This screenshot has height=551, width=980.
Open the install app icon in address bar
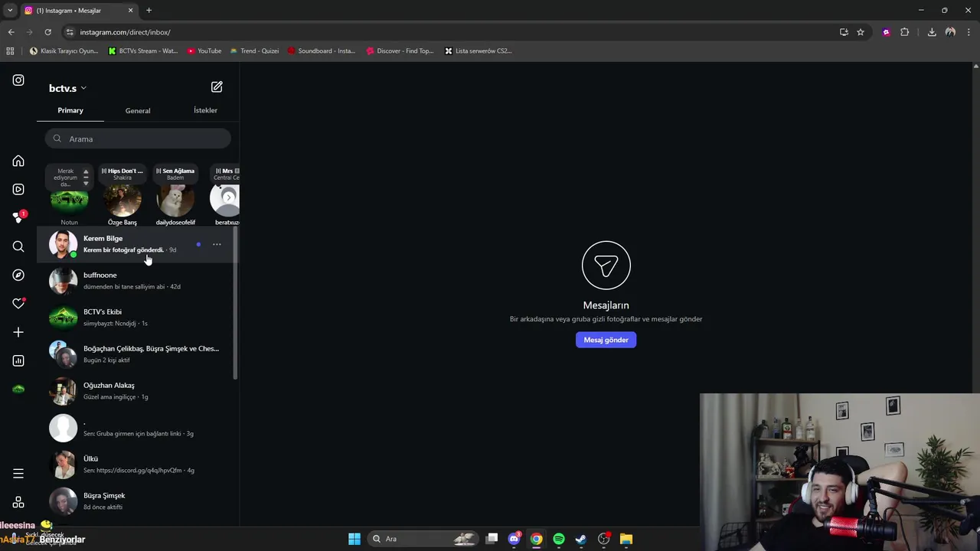click(844, 32)
